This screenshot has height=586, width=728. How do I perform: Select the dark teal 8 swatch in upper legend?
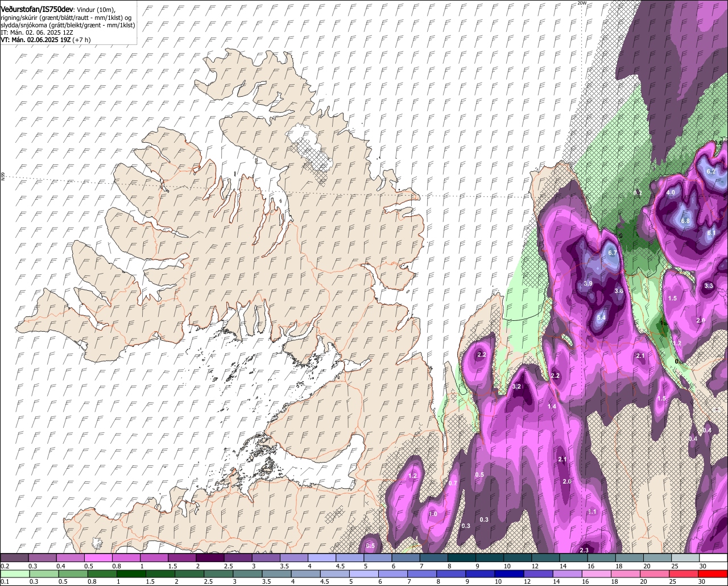462,558
